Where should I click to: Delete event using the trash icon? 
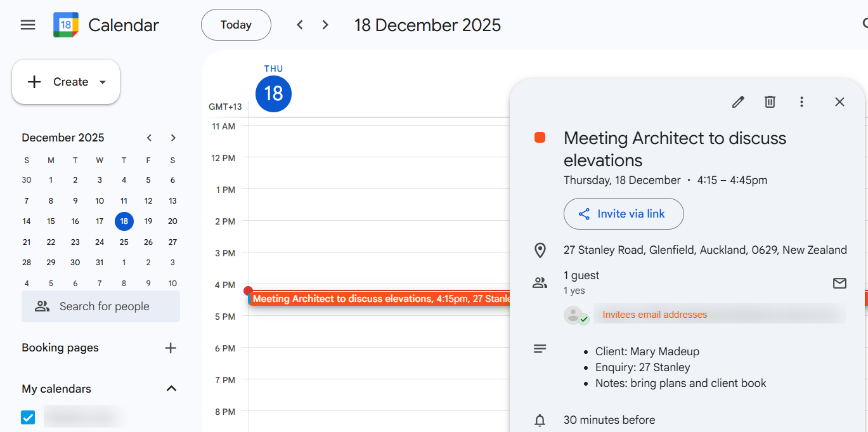pos(770,101)
